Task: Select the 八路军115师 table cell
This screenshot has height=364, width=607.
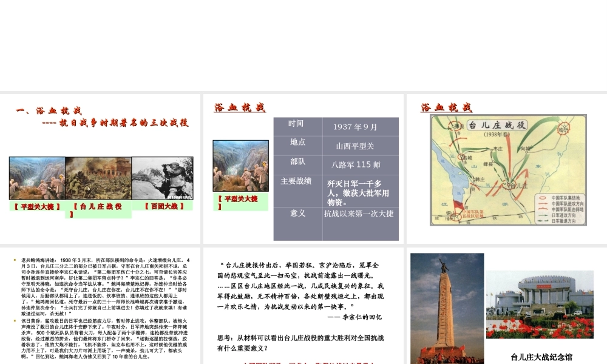Action: pyautogui.click(x=361, y=165)
